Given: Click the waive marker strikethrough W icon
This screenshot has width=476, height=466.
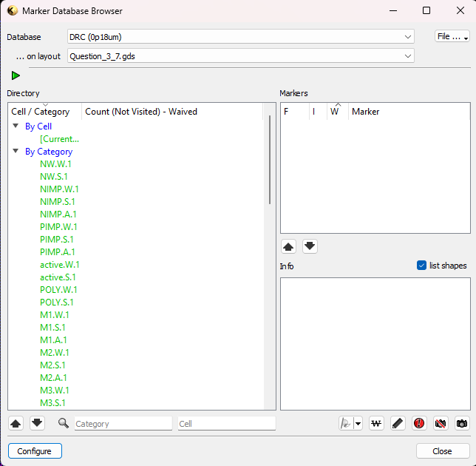Looking at the screenshot, I should point(376,423).
